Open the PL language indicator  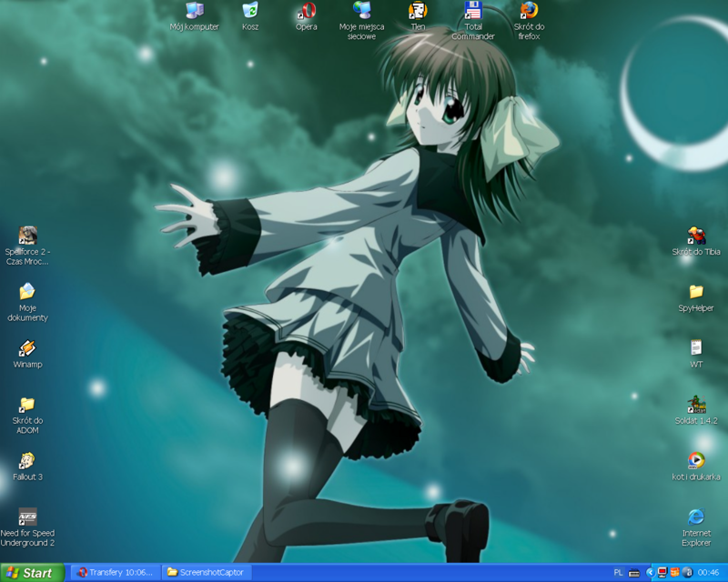[x=618, y=573]
